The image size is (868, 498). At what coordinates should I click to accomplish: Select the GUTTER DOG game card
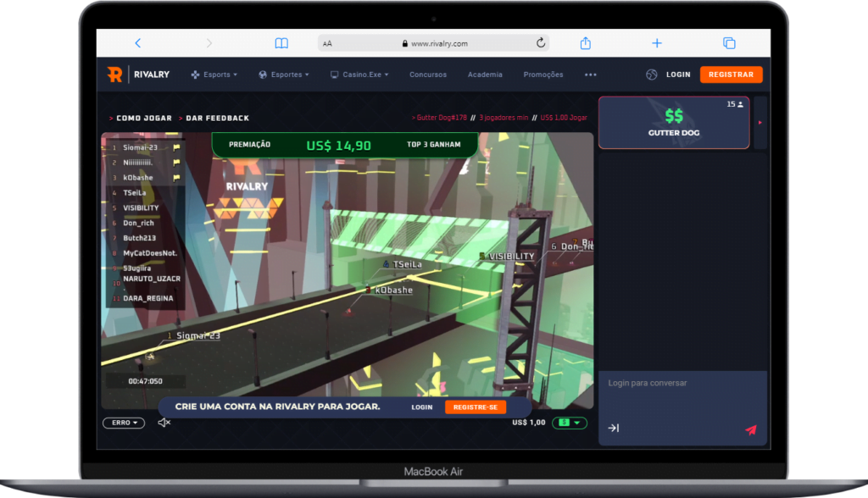click(x=674, y=123)
